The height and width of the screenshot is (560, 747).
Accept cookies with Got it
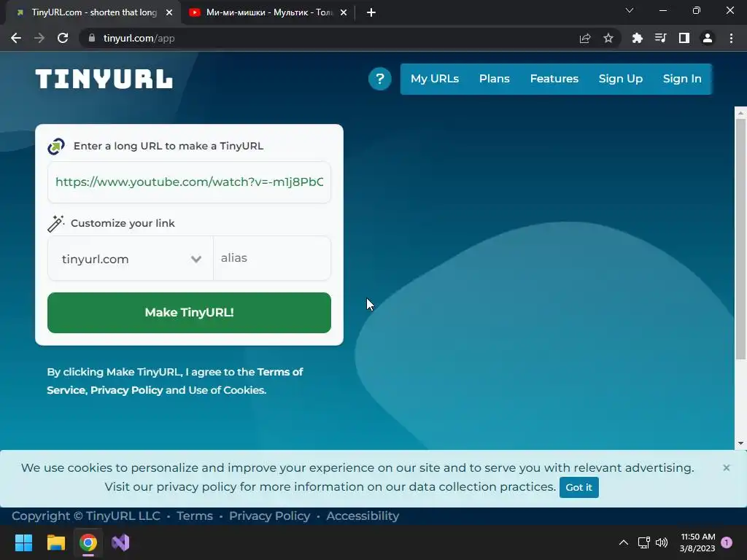[x=578, y=487]
